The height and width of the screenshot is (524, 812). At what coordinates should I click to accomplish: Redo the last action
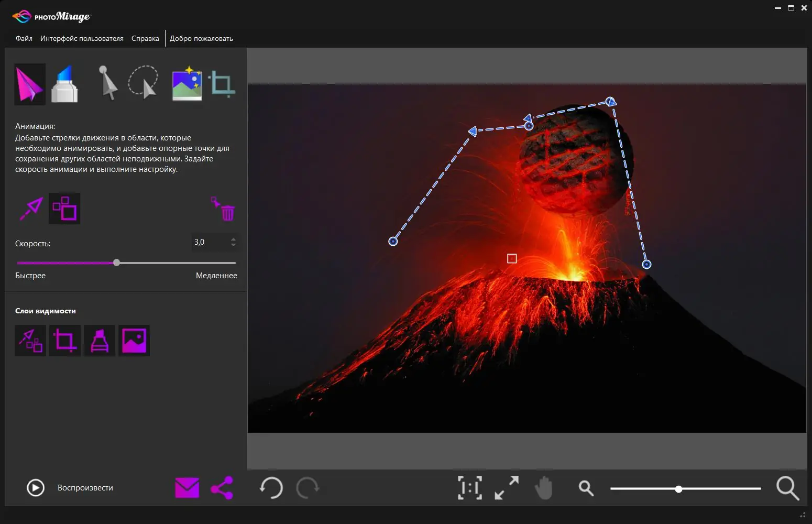(x=308, y=488)
